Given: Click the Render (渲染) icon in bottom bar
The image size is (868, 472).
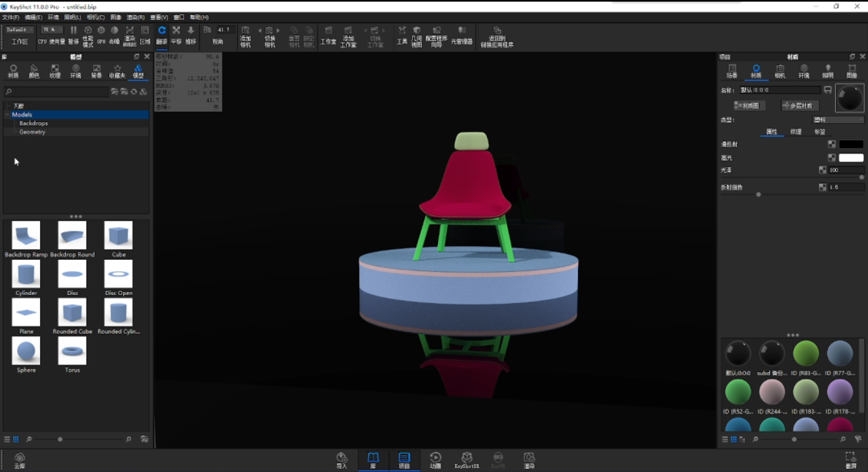Looking at the screenshot, I should click(529, 460).
